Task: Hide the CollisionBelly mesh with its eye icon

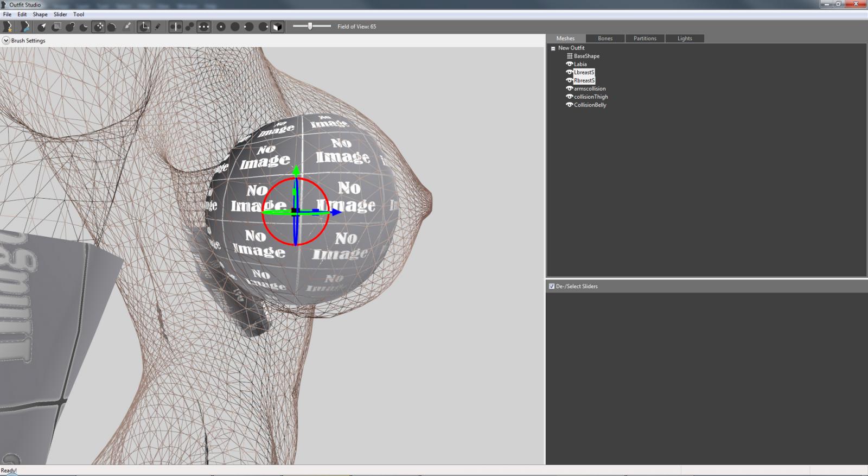Action: pos(570,105)
